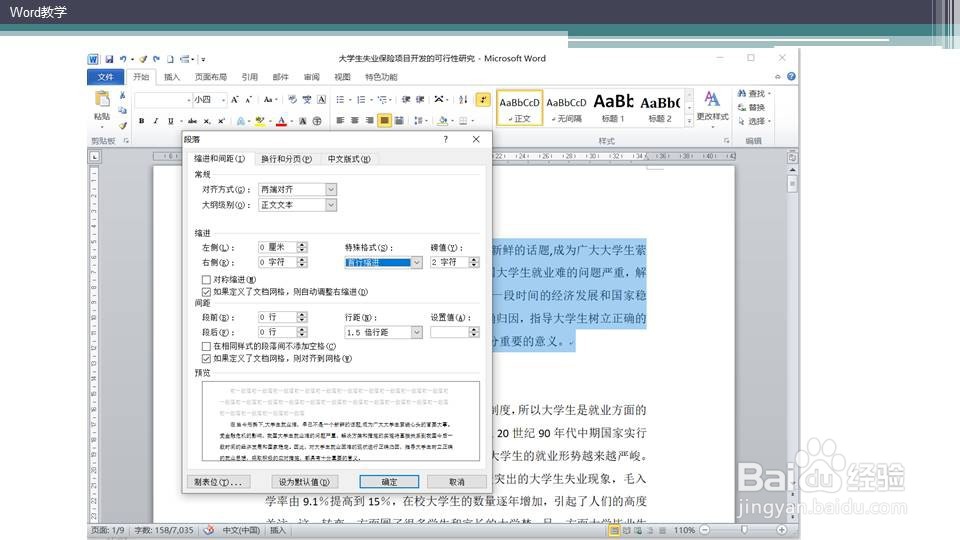
Task: Open 行距 line spacing dropdown
Action: pyautogui.click(x=416, y=332)
